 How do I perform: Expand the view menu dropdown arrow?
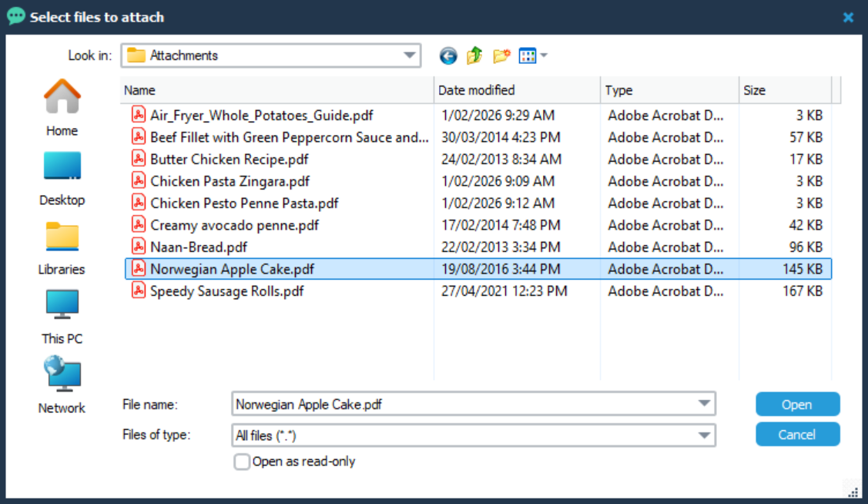[x=545, y=55]
